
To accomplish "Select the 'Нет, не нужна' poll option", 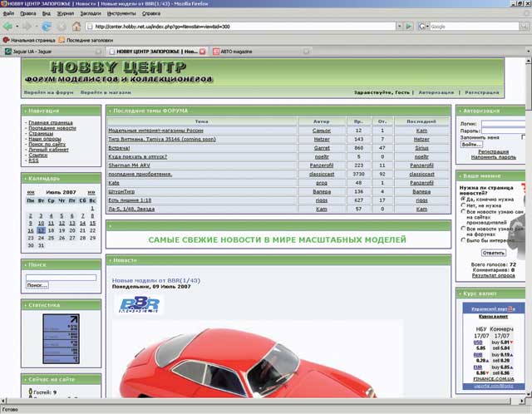I will (462, 207).
